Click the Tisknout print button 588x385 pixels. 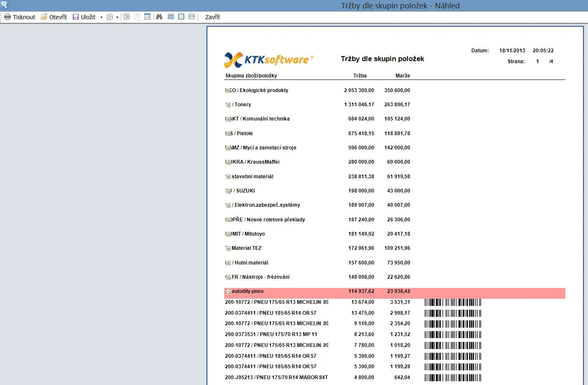(20, 17)
